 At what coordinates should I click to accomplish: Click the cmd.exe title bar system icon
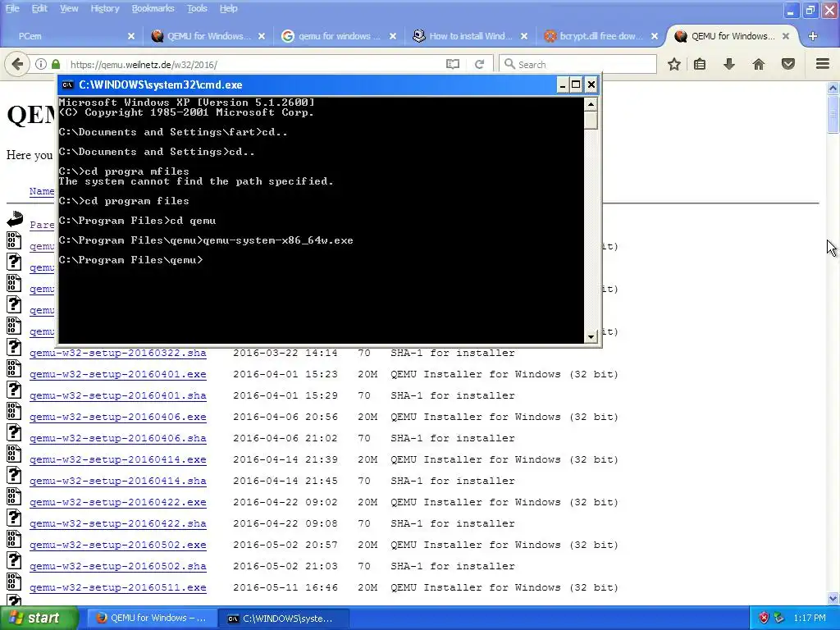[x=67, y=84]
